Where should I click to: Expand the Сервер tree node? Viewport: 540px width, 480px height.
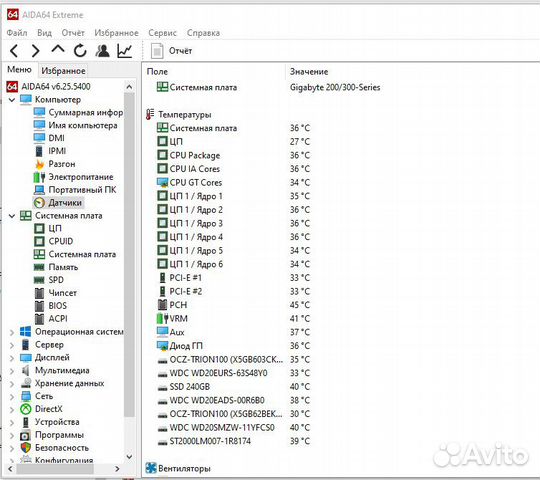(x=12, y=345)
